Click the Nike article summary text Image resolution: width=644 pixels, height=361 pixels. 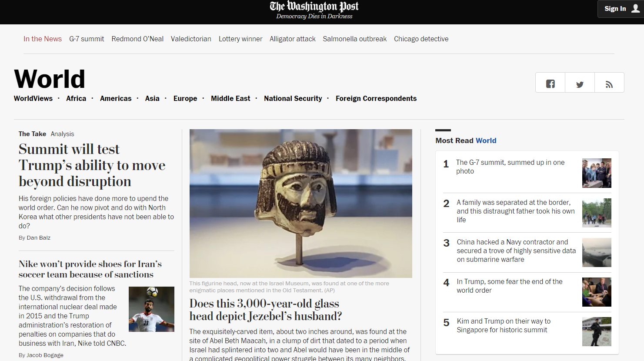pyautogui.click(x=72, y=316)
